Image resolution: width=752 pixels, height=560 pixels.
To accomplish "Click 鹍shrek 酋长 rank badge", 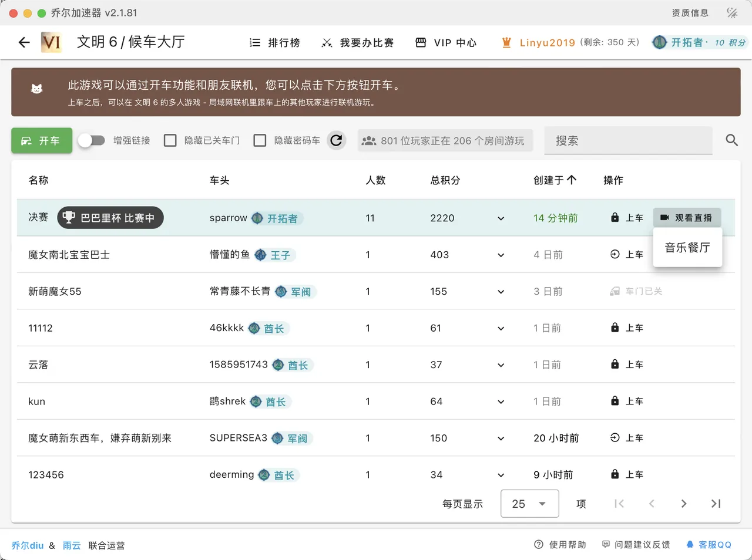I will pos(270,402).
